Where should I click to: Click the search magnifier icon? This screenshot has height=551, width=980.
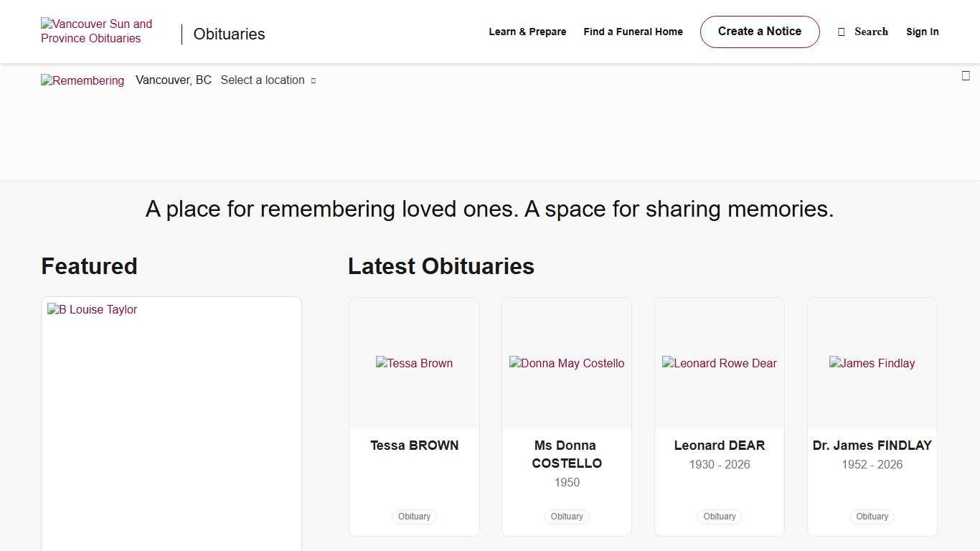[x=840, y=32]
